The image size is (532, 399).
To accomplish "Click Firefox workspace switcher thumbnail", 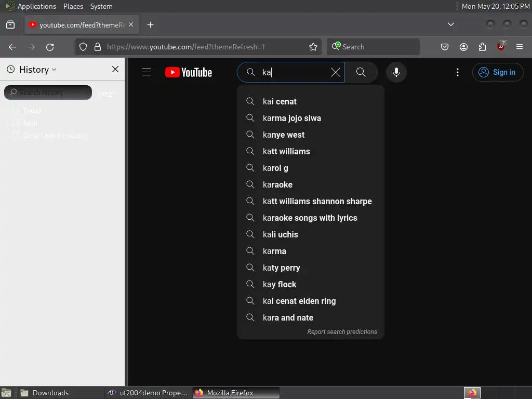I will 472,393.
